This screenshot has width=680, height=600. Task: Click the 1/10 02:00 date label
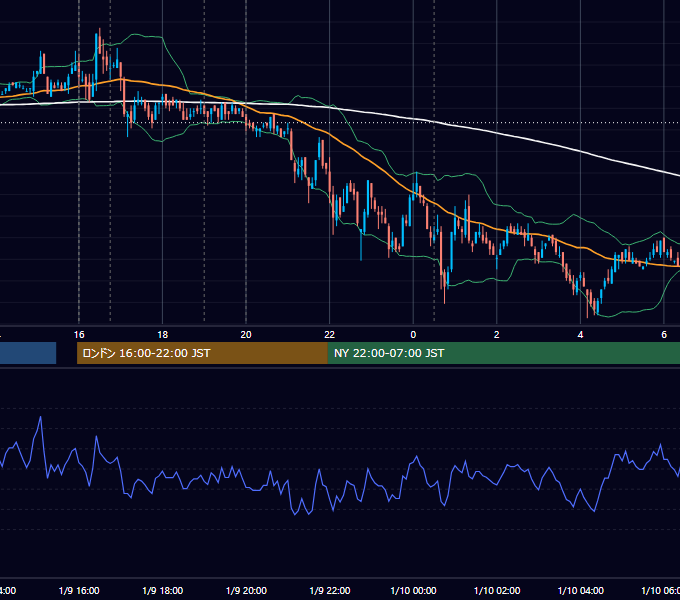[497, 590]
